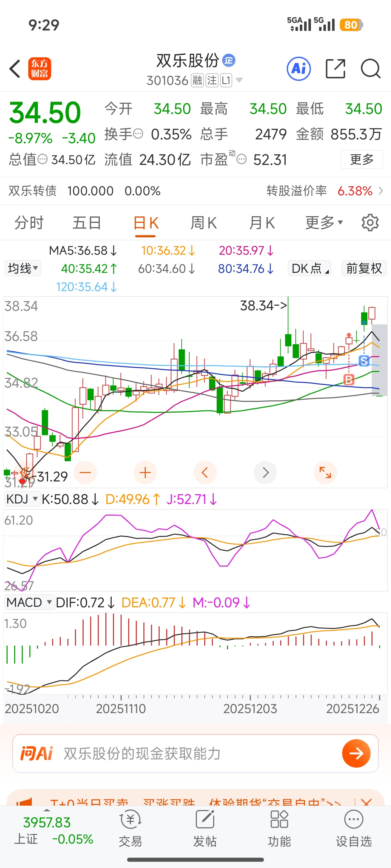Open the 均线 indicator dropdown

23,269
